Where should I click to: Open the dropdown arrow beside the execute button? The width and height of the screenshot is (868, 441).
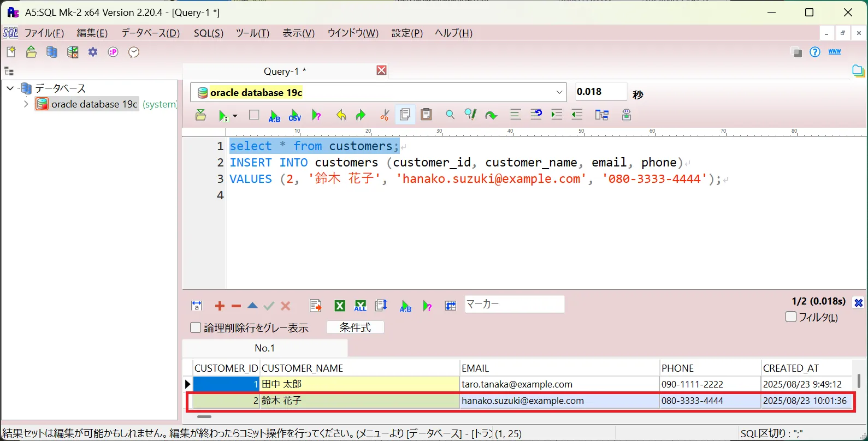[x=235, y=116]
